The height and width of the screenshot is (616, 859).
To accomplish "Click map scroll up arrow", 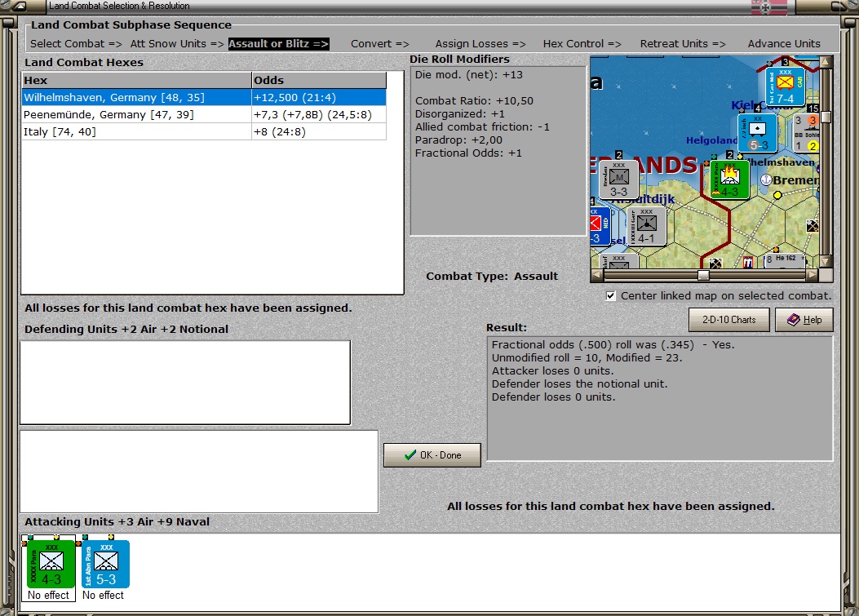I will tap(826, 61).
